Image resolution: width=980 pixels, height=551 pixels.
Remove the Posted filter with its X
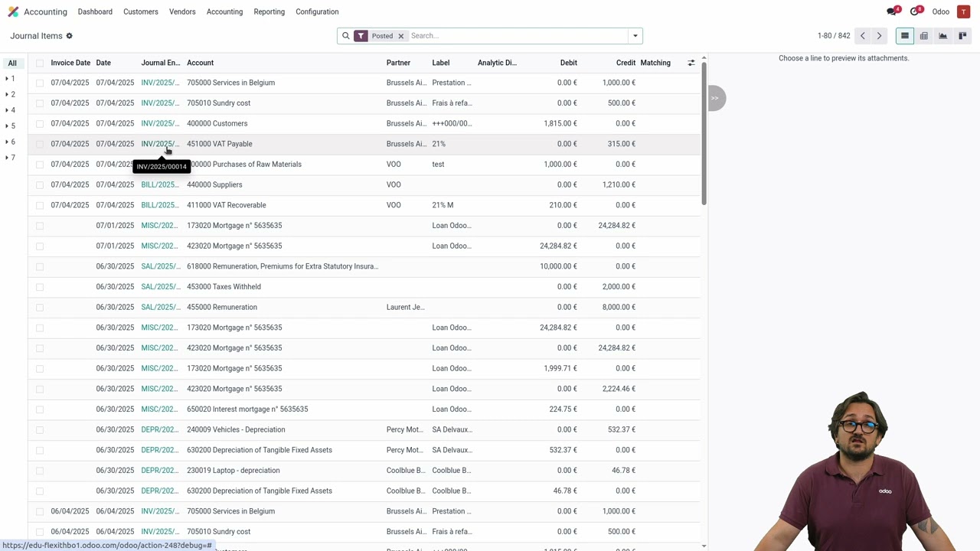[x=400, y=36]
